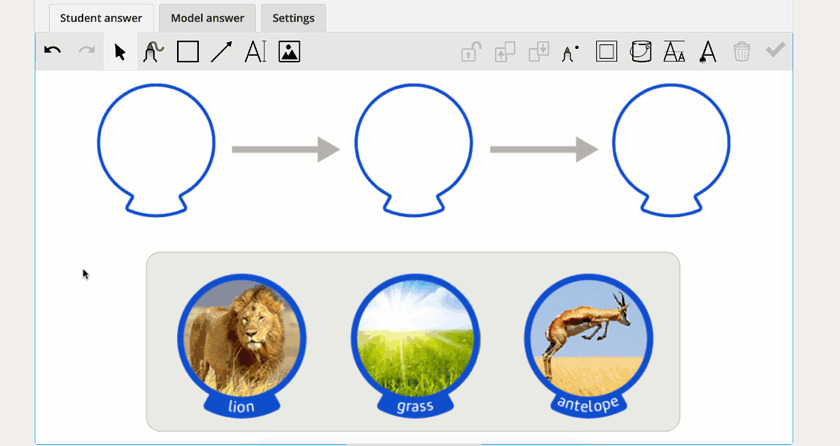
Task: Click the send to back icon
Action: pos(539,52)
